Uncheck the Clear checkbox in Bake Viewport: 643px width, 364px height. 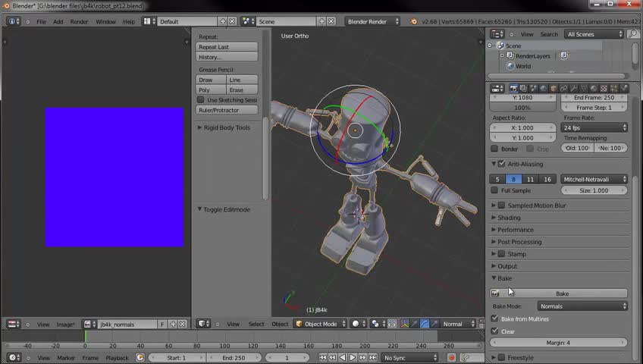click(494, 331)
